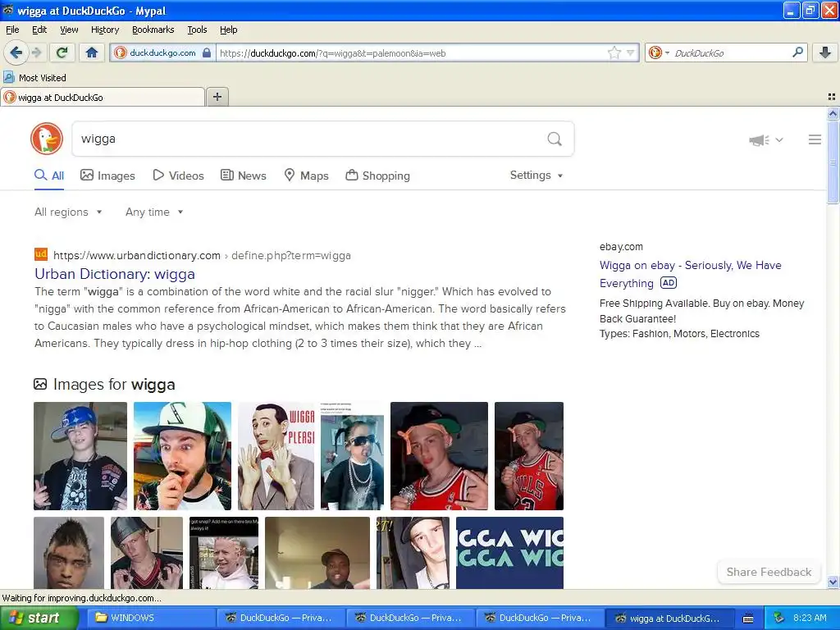Click the urbandictionary favicon

tap(41, 254)
